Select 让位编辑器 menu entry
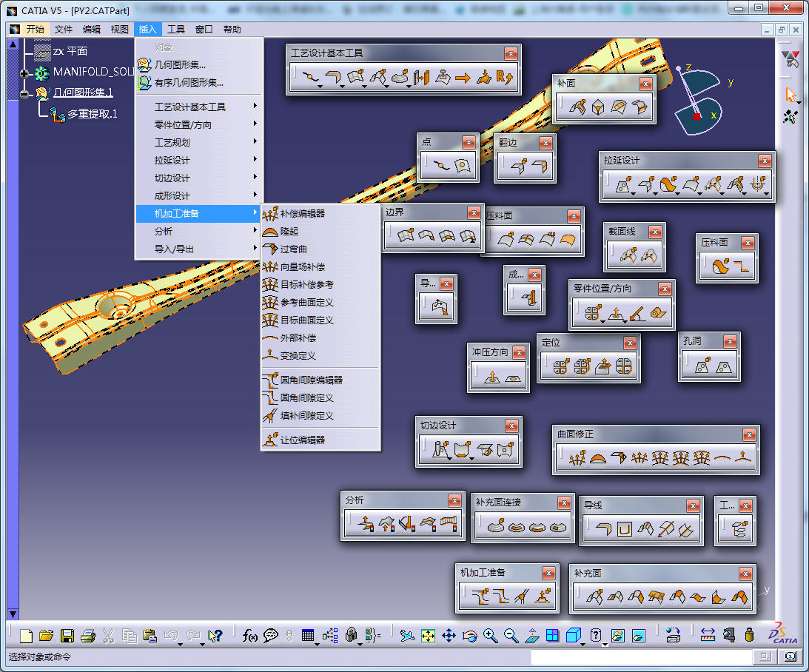Viewport: 809px width, 672px height. (320, 440)
